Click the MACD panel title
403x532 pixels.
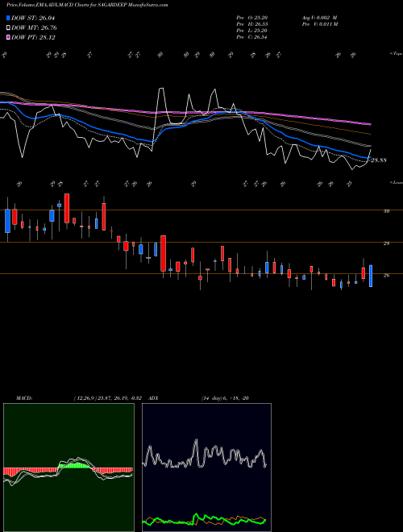coord(24,398)
